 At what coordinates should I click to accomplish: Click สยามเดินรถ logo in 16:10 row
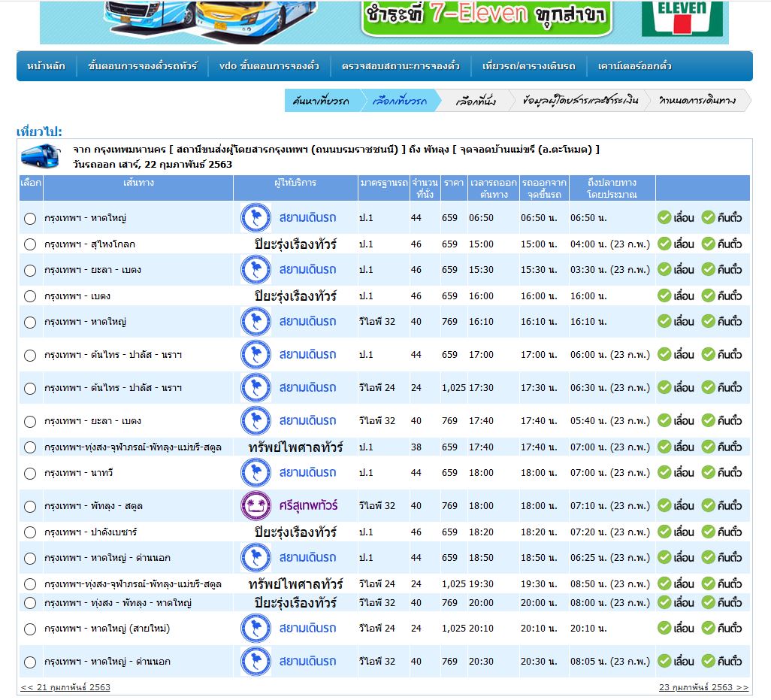[x=255, y=321]
